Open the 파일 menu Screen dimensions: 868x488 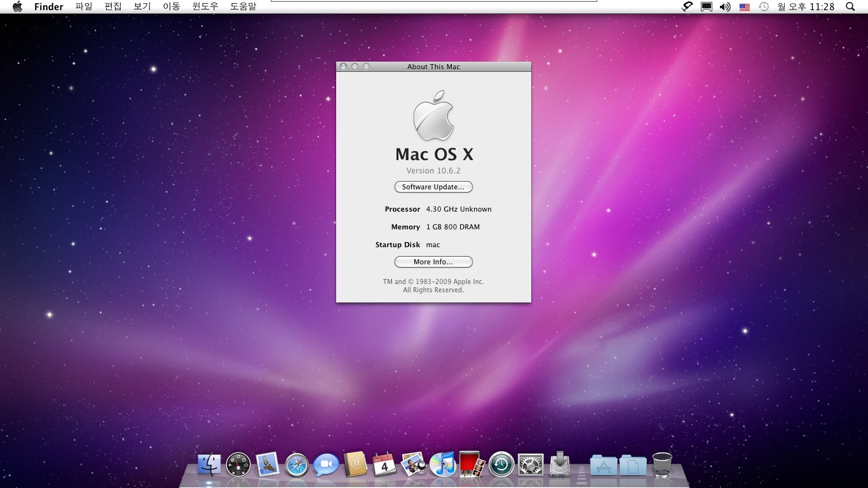pyautogui.click(x=83, y=6)
